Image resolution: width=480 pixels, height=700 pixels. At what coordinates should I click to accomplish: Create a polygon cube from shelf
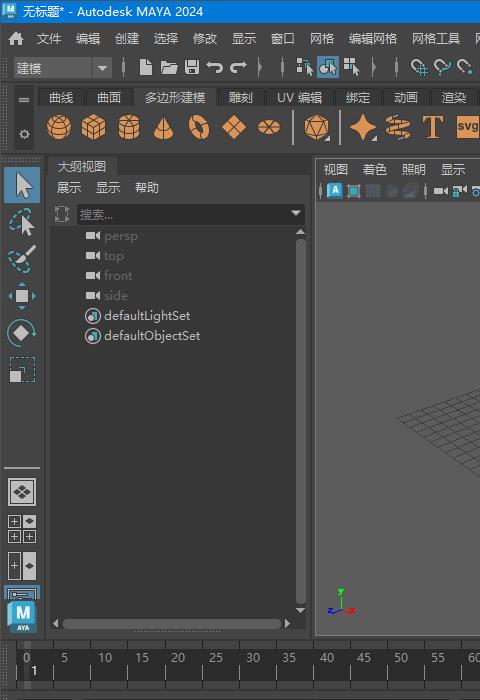pyautogui.click(x=93, y=127)
